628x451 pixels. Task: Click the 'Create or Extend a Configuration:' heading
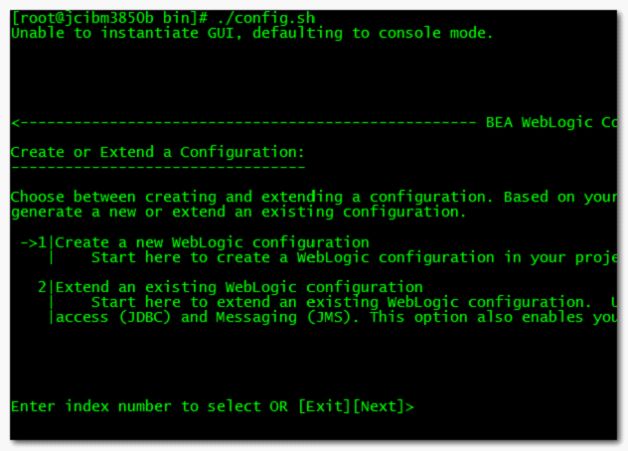(158, 152)
